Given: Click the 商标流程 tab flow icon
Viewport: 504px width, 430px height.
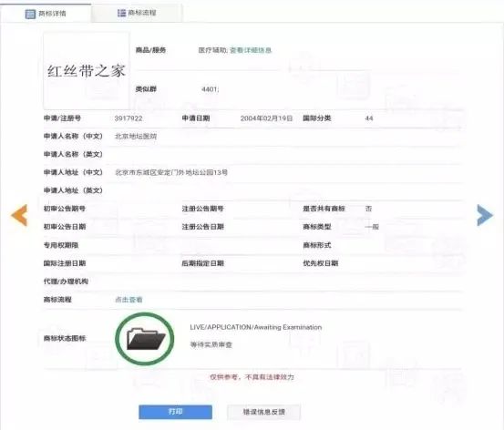Looking at the screenshot, I should point(121,13).
